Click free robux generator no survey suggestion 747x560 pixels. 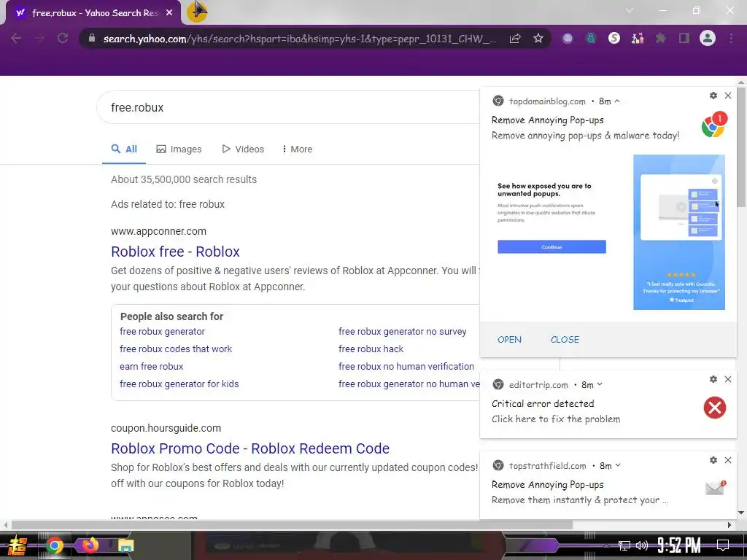point(403,332)
